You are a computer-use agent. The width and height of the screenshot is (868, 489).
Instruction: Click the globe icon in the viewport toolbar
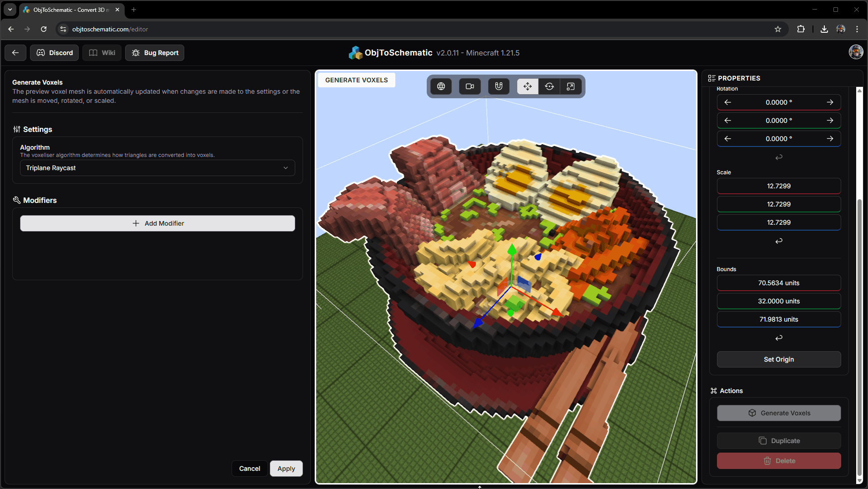pyautogui.click(x=441, y=86)
